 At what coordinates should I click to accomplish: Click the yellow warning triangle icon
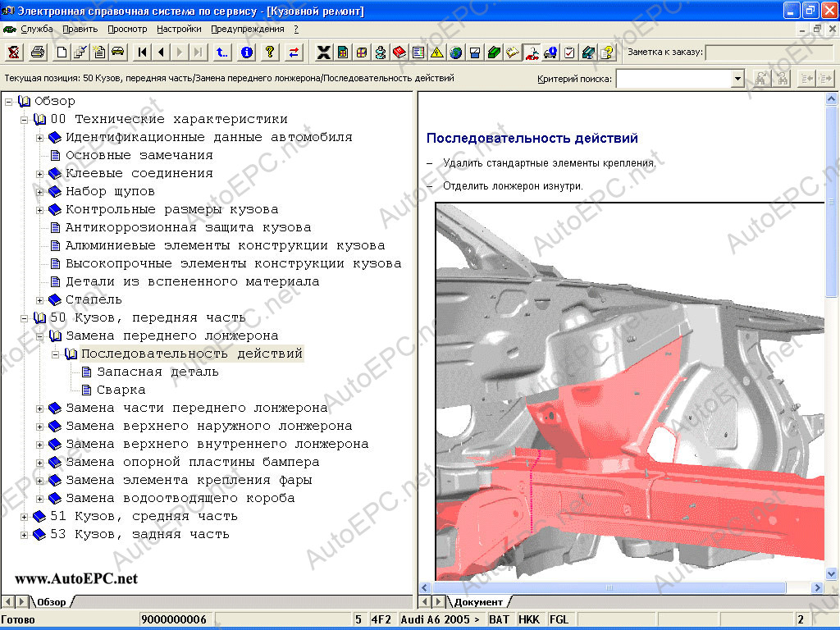pyautogui.click(x=436, y=52)
